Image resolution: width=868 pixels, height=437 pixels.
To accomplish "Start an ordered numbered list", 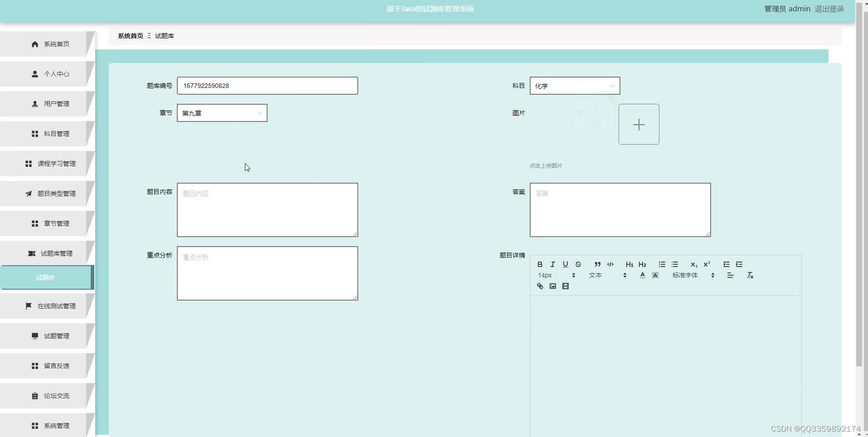I will point(662,264).
